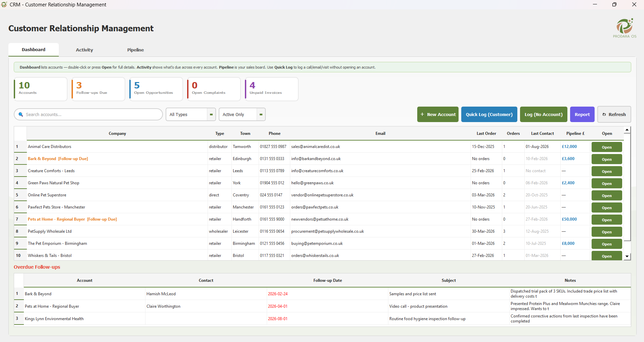The image size is (644, 342).
Task: Focus the Search accounts field
Action: point(88,114)
